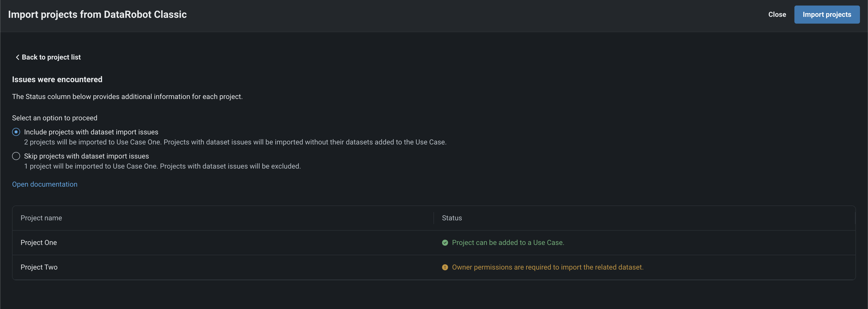Select the Skip projects radio button

pyautogui.click(x=16, y=156)
